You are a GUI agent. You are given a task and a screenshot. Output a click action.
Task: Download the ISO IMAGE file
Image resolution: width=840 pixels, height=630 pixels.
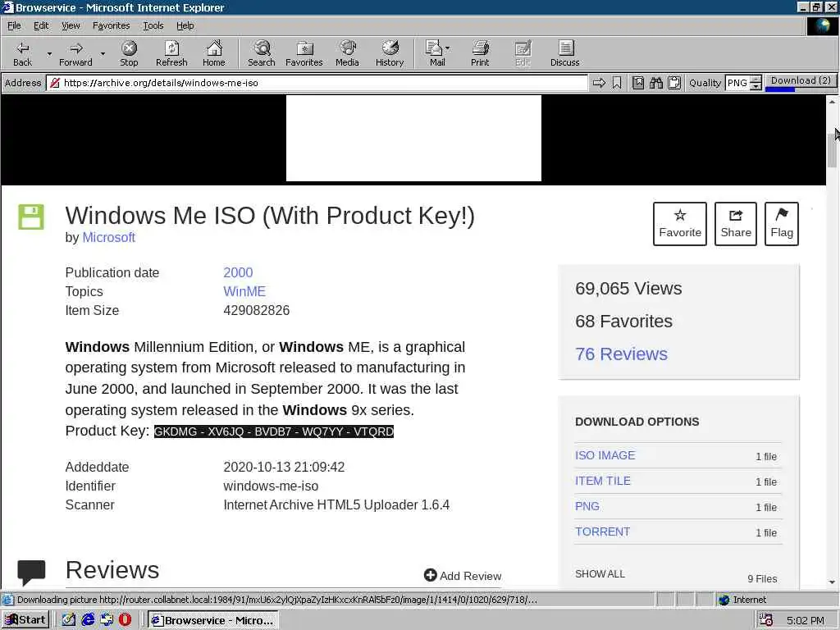[605, 455]
